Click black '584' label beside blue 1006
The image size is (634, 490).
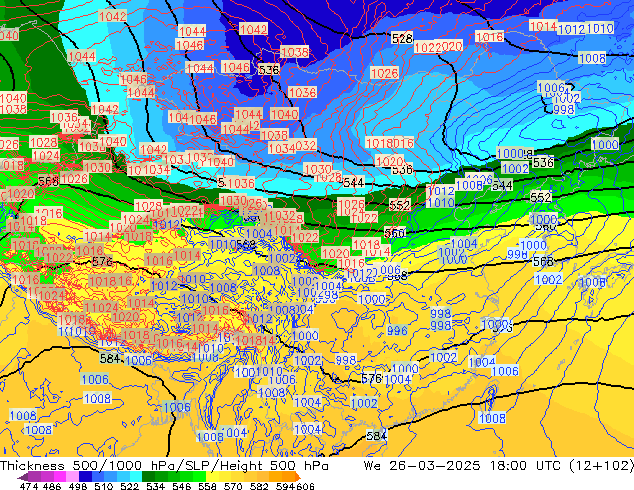click(x=110, y=358)
